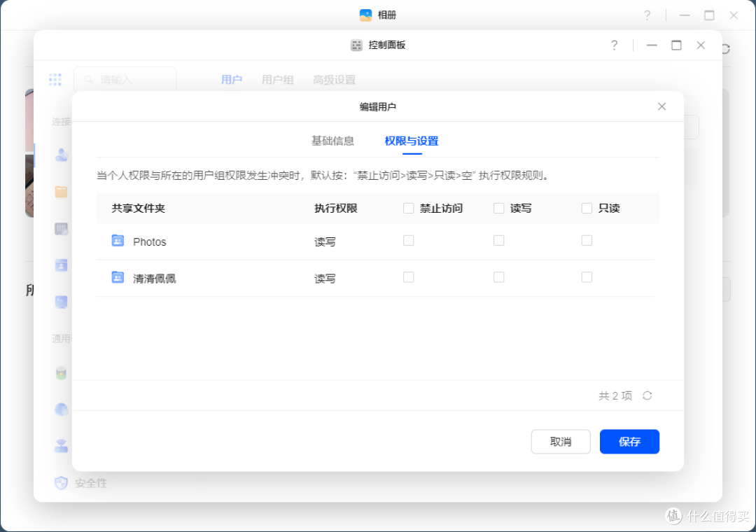Check 读写 for the 清清佩佩 folder

click(498, 277)
